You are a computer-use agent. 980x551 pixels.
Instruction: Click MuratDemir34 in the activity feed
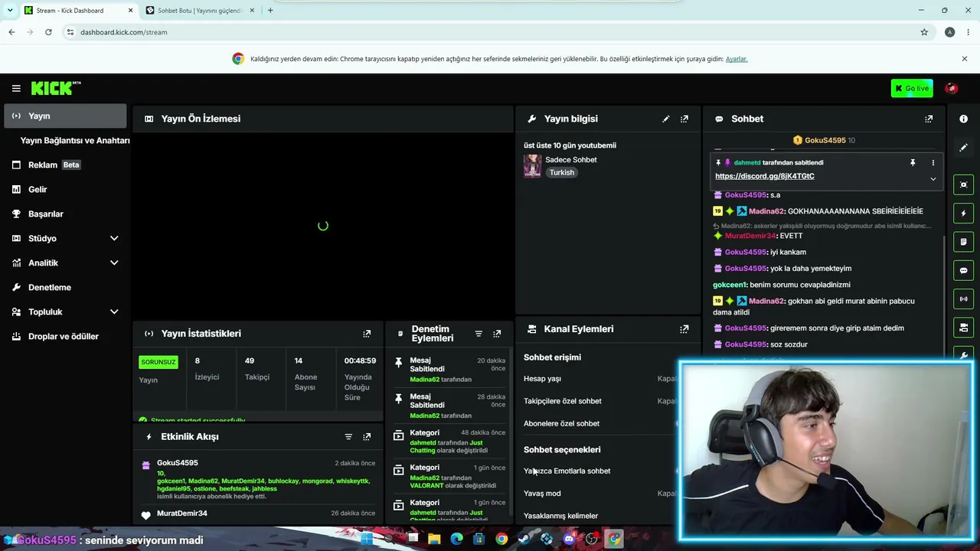(x=182, y=514)
